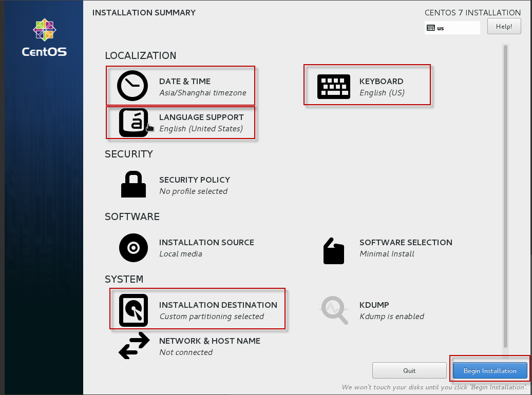Click the LOCALIZATION section heading
Viewport: 532px width, 395px height.
tap(141, 55)
